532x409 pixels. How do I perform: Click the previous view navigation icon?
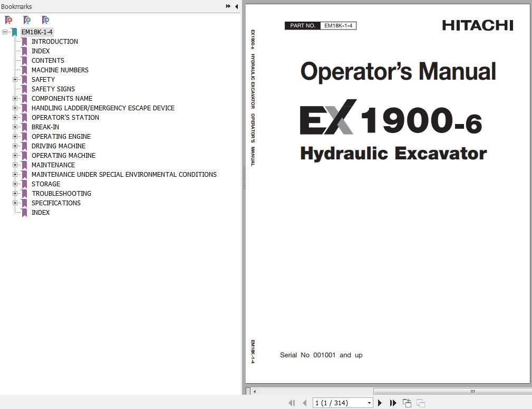click(407, 403)
